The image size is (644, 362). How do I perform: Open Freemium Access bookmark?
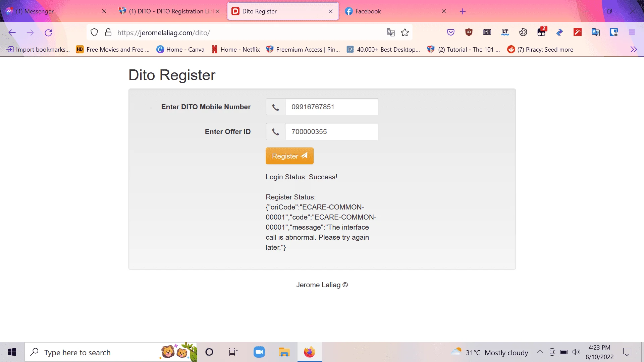coord(303,50)
